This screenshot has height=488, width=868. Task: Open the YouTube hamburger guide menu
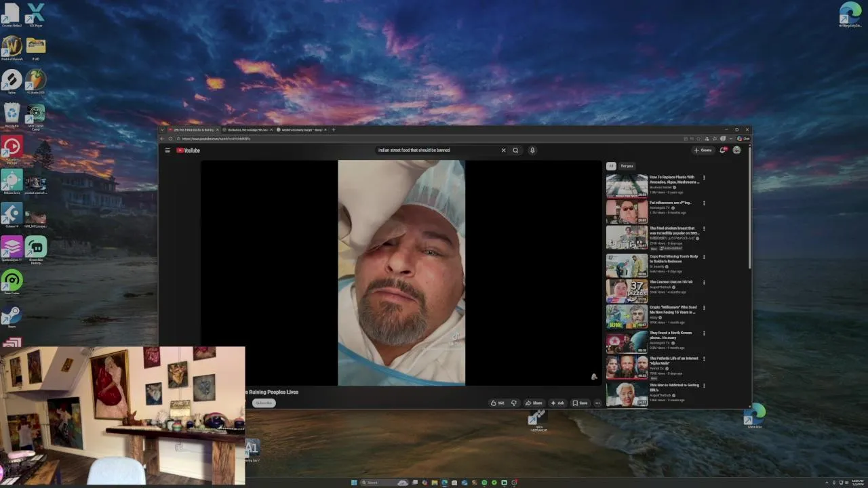(167, 150)
